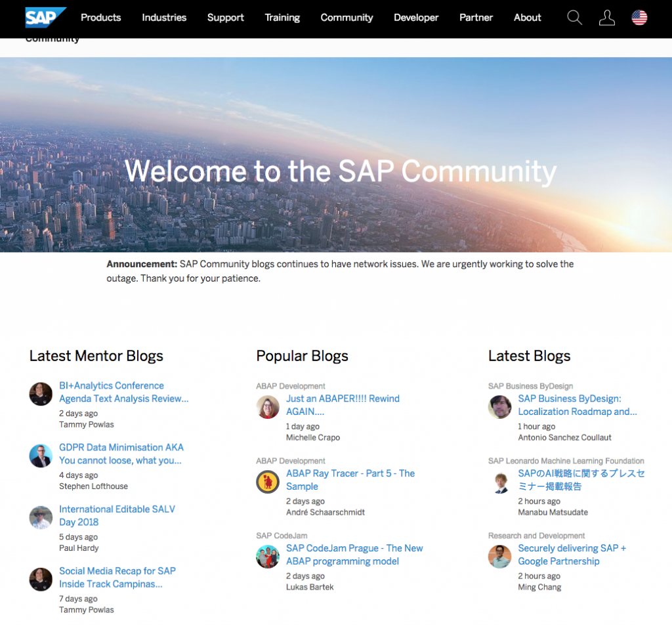
Task: Click Tammy Powlas avatar beside Social Media Recap
Action: click(41, 579)
